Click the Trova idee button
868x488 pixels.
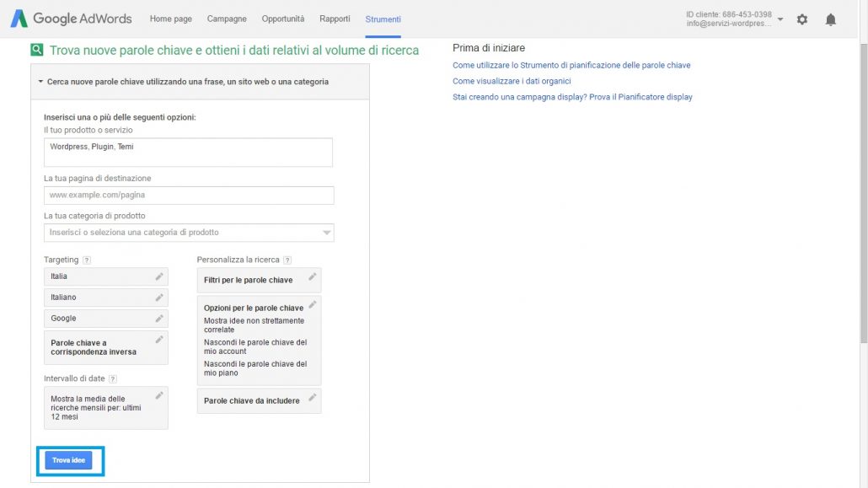point(68,460)
